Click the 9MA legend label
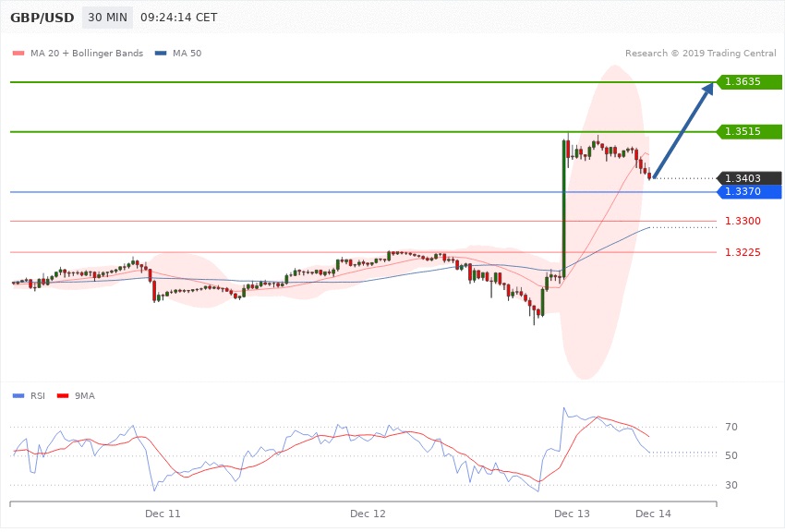The width and height of the screenshot is (785, 532). click(84, 395)
